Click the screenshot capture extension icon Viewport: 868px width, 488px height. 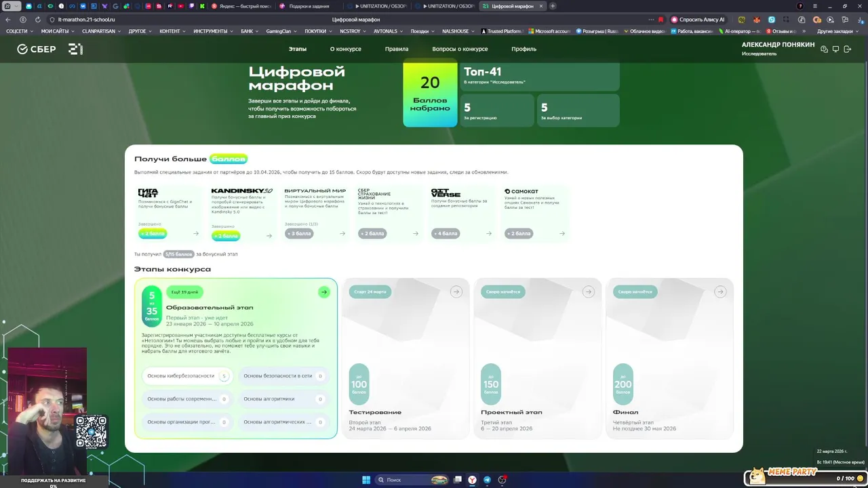(787, 20)
